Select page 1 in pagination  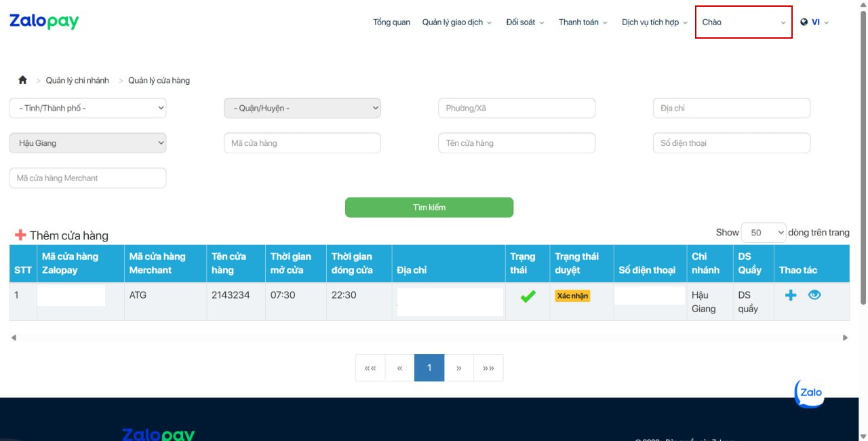pos(429,368)
